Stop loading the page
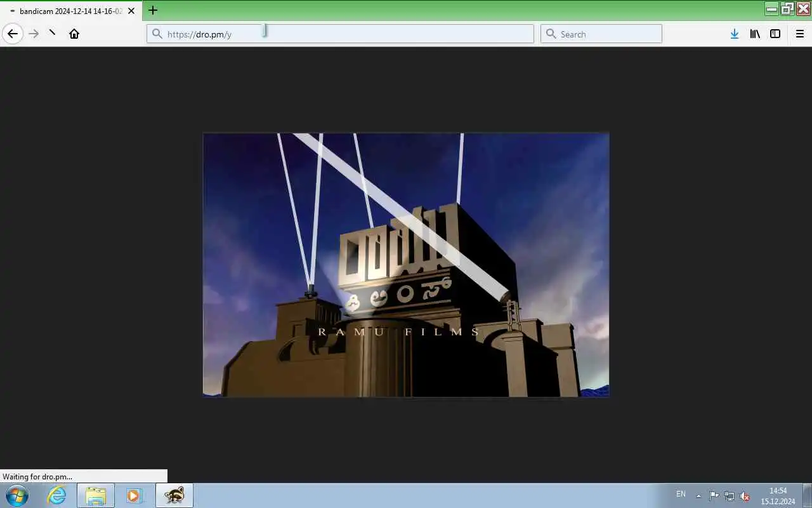The image size is (812, 508). click(x=53, y=34)
